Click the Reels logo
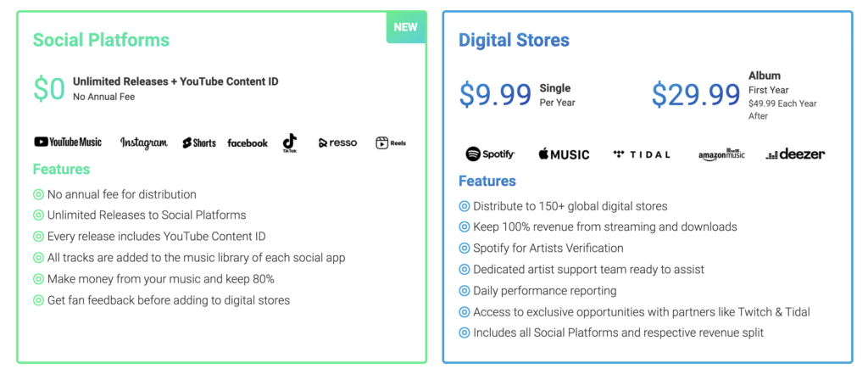868x380 pixels. [391, 142]
